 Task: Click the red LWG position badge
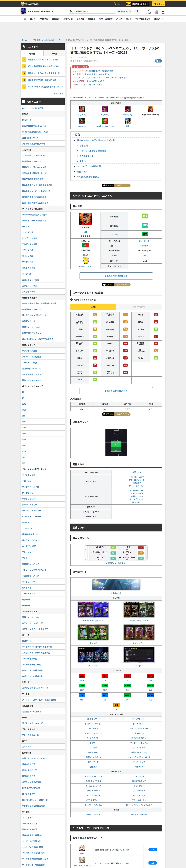coord(82,676)
